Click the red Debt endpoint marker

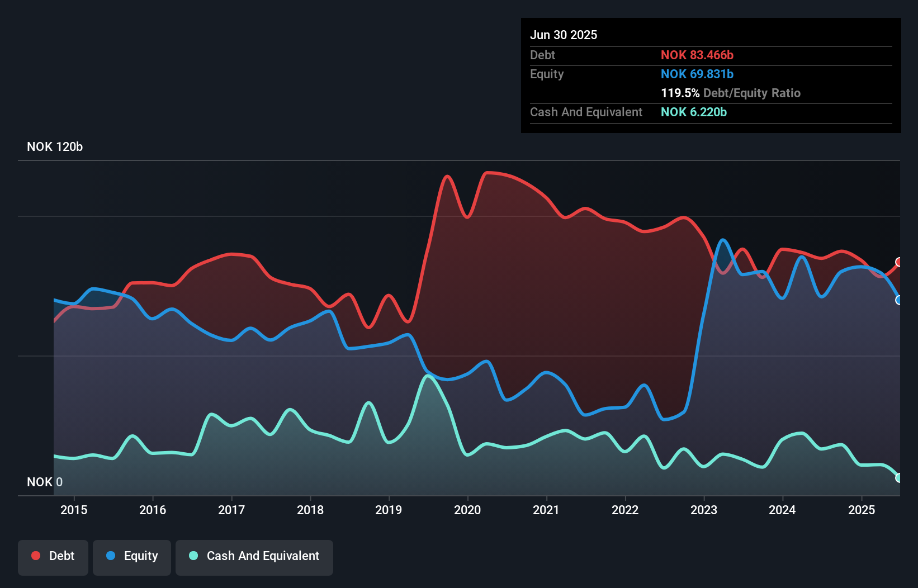coord(899,262)
